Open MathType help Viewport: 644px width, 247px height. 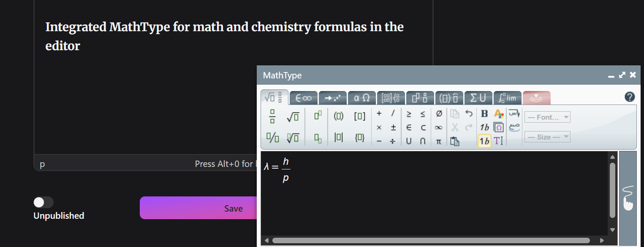coord(630,97)
